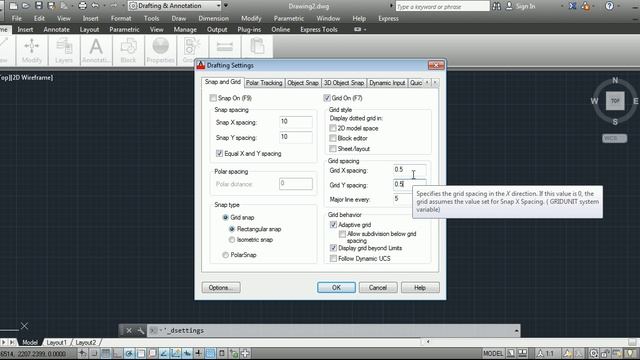Toggle Ortho Mode icon in status bar

(118, 353)
